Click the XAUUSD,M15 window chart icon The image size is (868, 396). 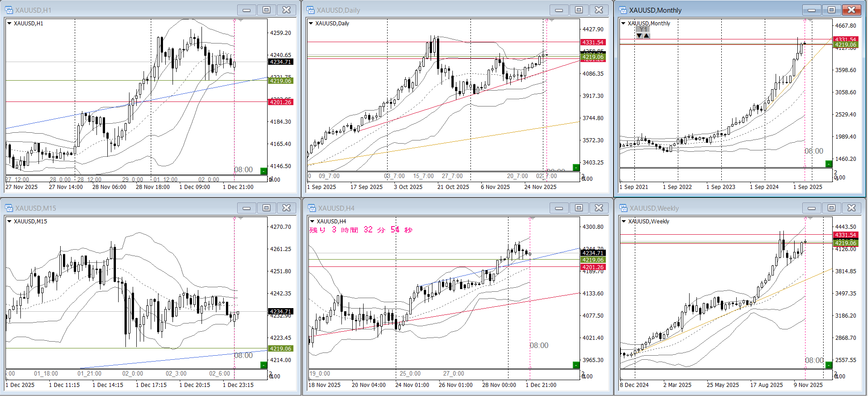[x=9, y=208]
